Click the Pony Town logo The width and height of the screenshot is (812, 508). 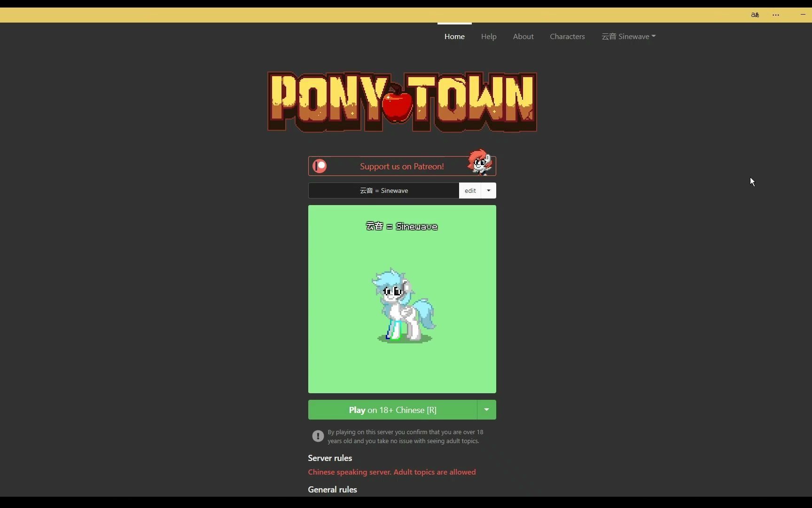tap(402, 102)
